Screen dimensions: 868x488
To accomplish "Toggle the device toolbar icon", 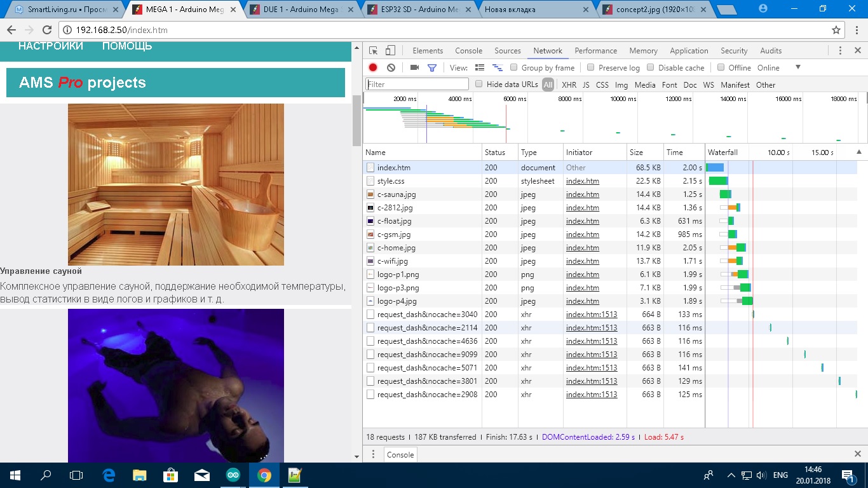I will point(390,51).
